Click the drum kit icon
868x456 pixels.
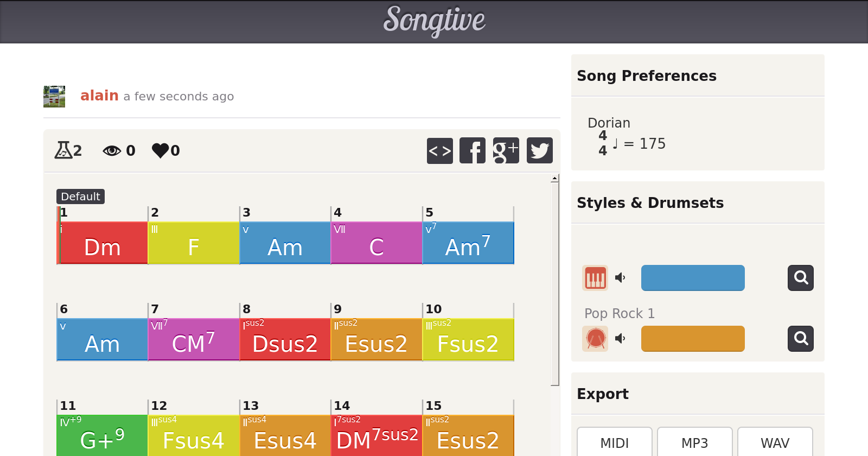[595, 339]
